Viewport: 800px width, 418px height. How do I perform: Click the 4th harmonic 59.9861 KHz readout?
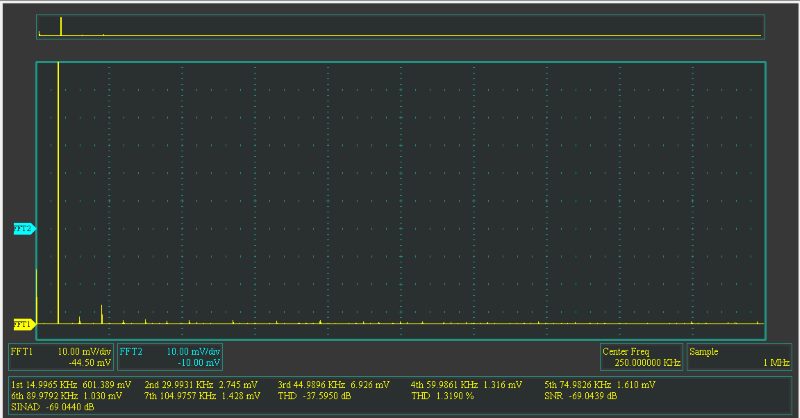pyautogui.click(x=466, y=384)
